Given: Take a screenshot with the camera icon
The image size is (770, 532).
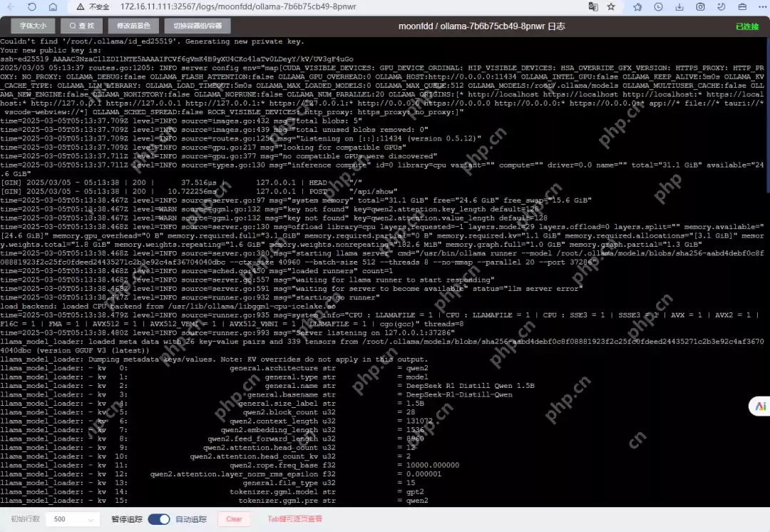Looking at the screenshot, I should [x=701, y=7].
